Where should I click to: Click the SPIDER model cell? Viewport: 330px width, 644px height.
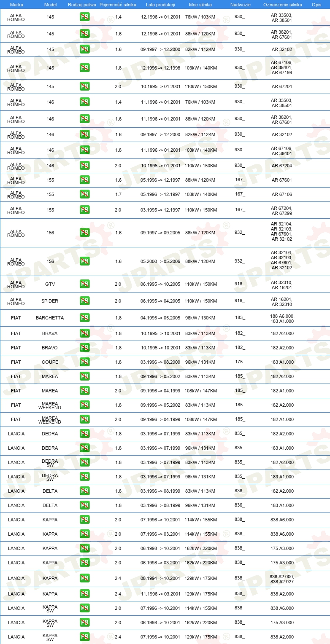(x=50, y=301)
